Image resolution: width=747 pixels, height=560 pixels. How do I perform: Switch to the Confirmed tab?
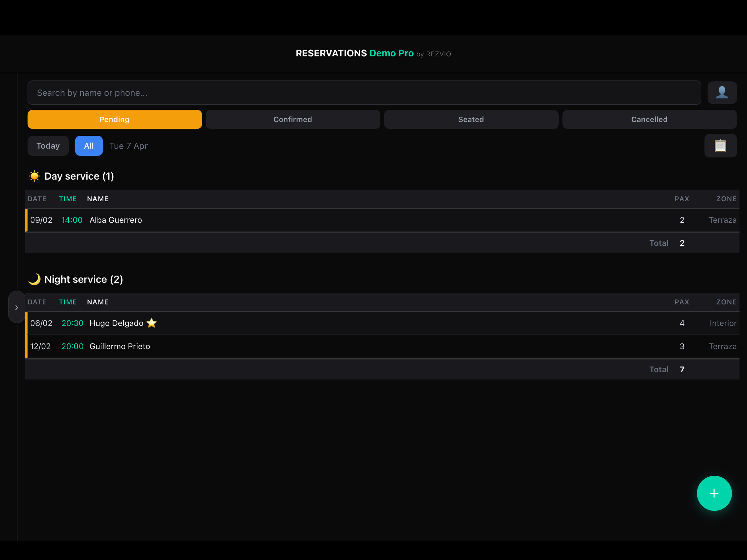(x=293, y=119)
